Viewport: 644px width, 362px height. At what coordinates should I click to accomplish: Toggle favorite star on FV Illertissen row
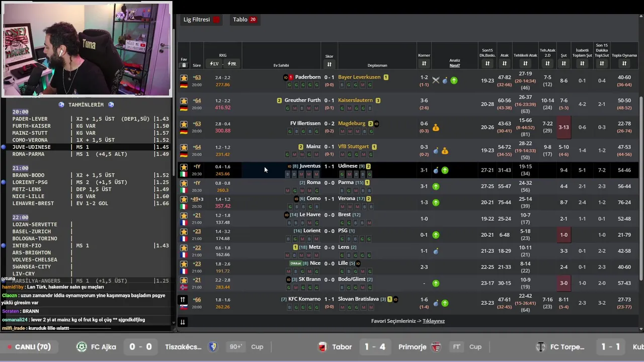tap(184, 124)
